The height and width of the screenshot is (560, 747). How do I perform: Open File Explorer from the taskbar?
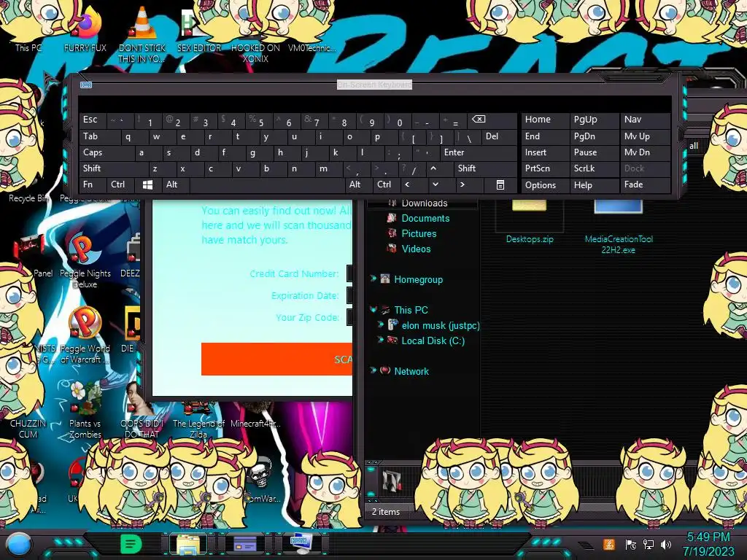pos(189,544)
